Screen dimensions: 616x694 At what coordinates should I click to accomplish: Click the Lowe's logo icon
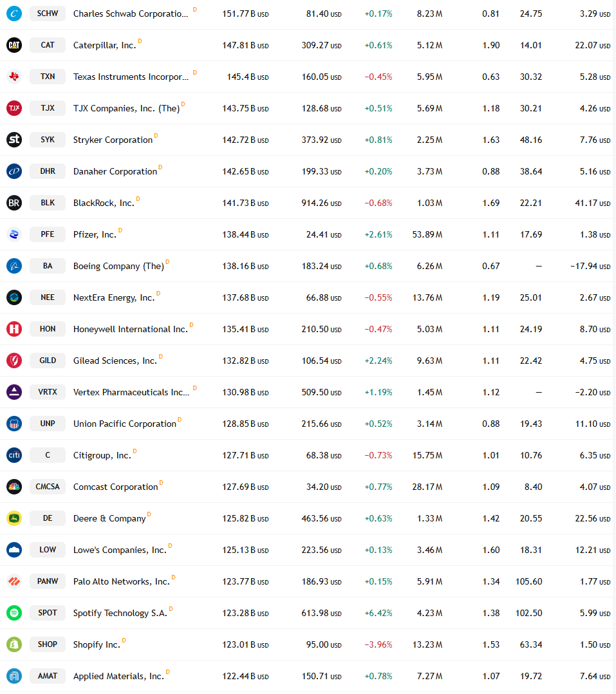[14, 550]
